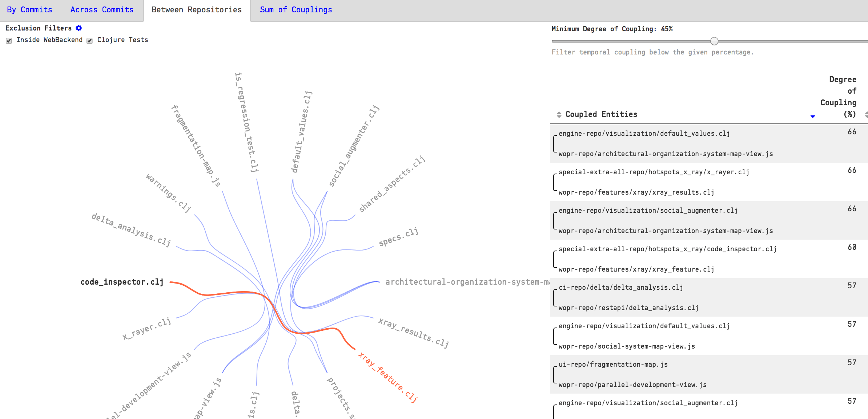Click the sort arrows left of Coupled Entities
The width and height of the screenshot is (868, 419).
pyautogui.click(x=559, y=114)
